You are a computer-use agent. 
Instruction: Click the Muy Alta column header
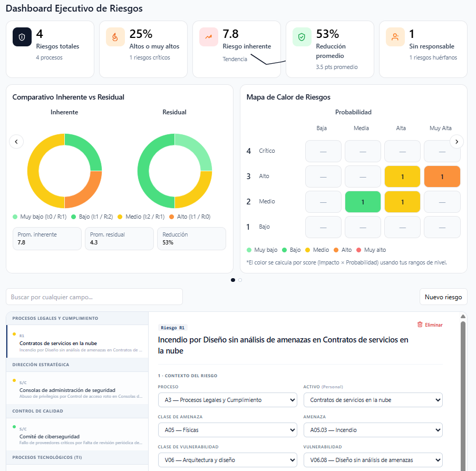tap(441, 128)
